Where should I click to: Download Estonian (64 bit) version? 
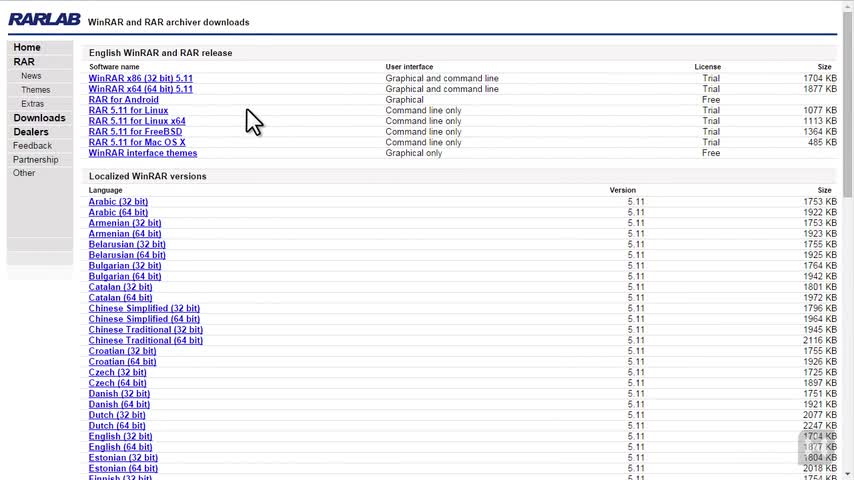123,468
